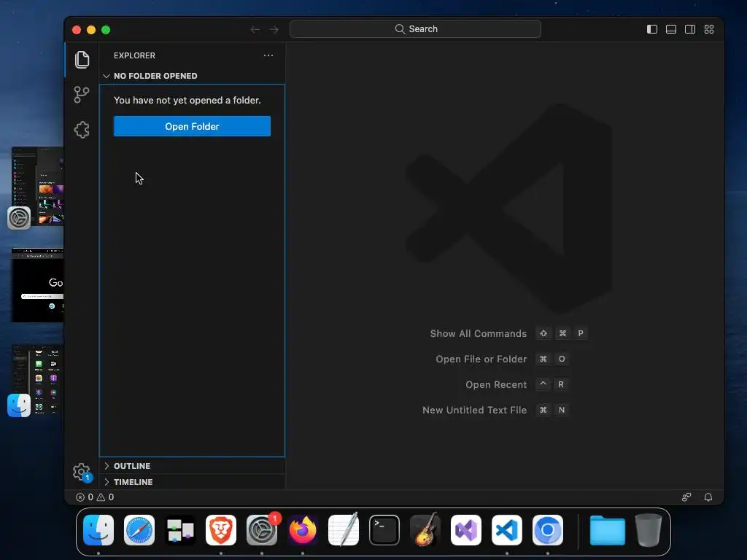Open Explorer Views and More Actions menu
Screen dimensions: 747x560
click(x=268, y=55)
